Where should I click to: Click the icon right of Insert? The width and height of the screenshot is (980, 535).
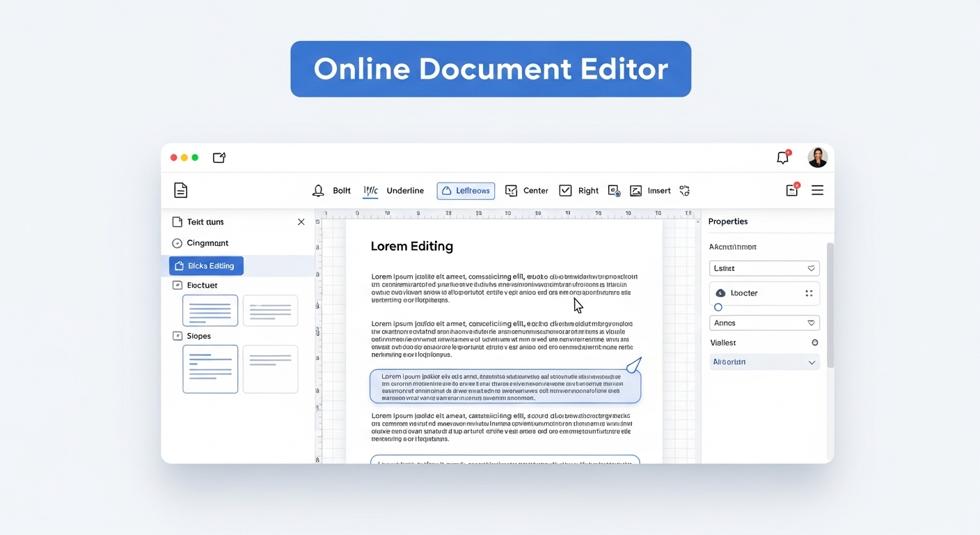pyautogui.click(x=684, y=191)
